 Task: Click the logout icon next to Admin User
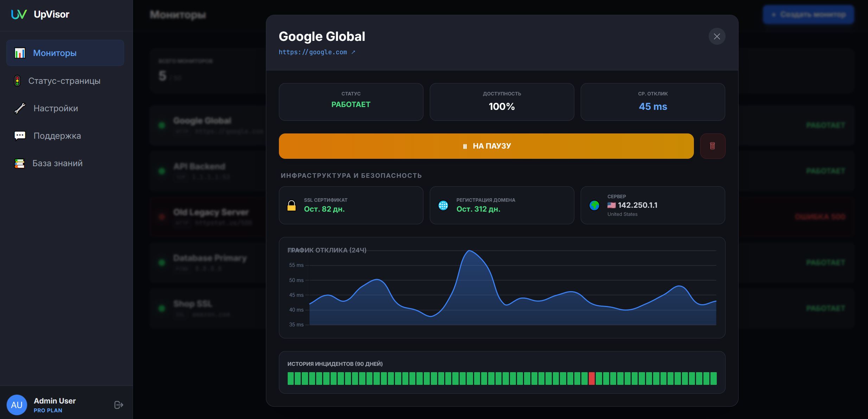118,405
